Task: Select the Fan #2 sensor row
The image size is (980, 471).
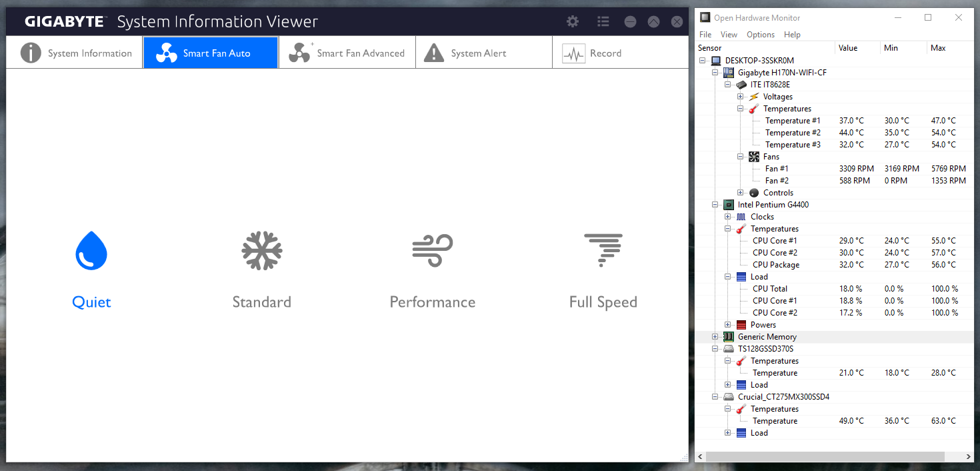Action: point(834,181)
